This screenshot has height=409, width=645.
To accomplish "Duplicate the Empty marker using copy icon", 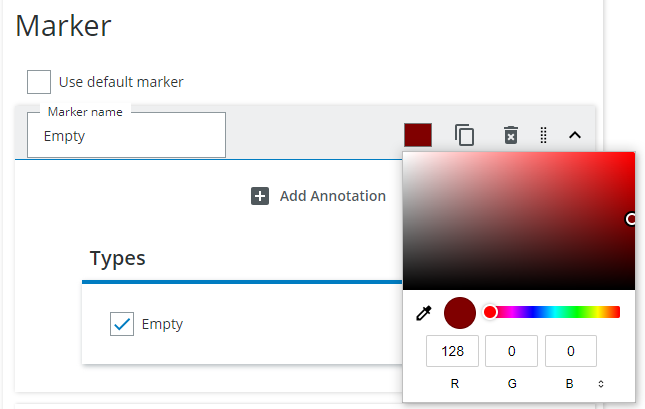I will click(464, 135).
